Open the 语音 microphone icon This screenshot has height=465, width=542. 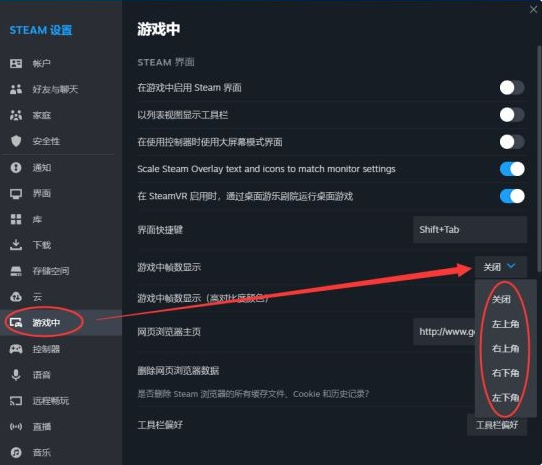point(16,375)
